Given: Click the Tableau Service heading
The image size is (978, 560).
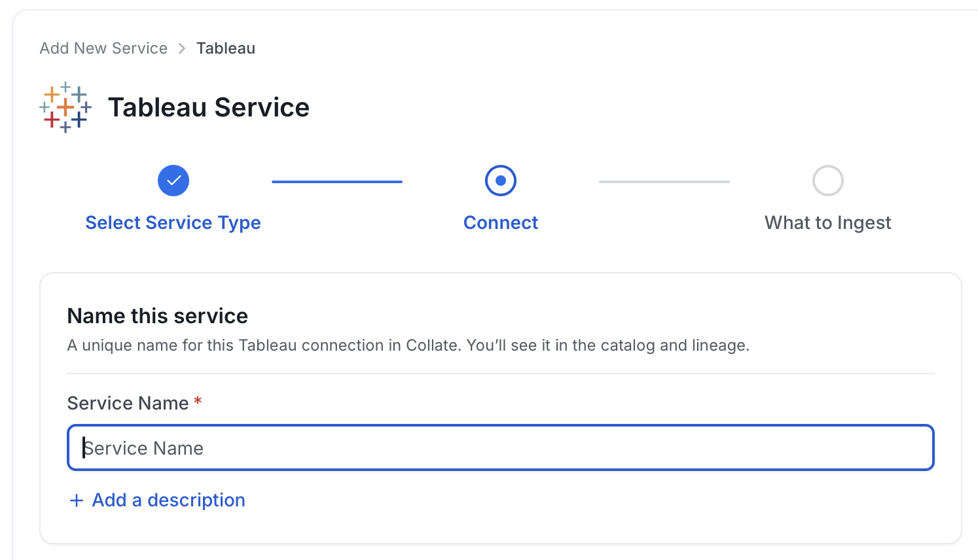Looking at the screenshot, I should point(209,107).
